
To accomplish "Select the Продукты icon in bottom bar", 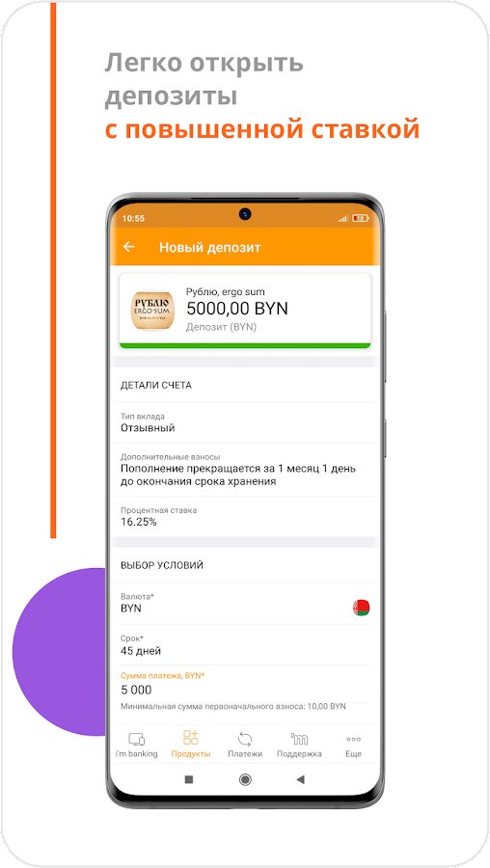I will click(191, 738).
